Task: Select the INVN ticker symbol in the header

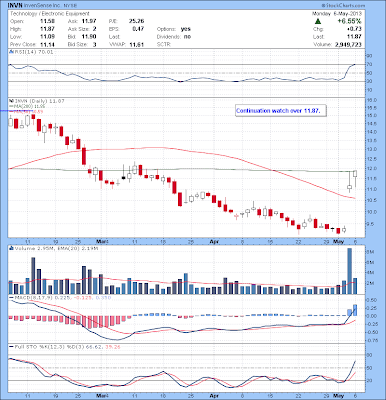Action: pyautogui.click(x=14, y=5)
